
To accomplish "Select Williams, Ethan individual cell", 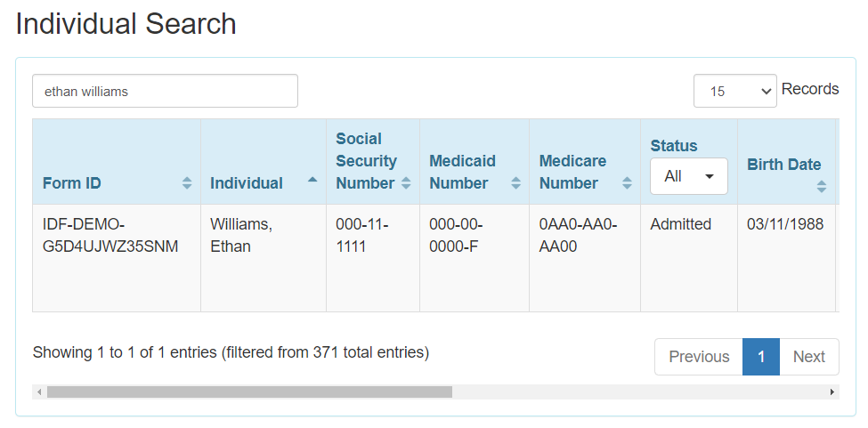I will pos(240,236).
